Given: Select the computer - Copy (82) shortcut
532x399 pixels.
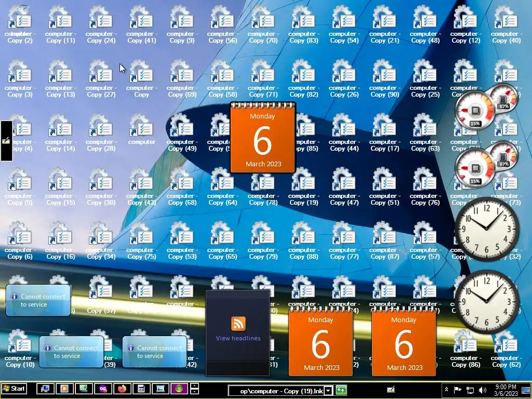Looking at the screenshot, I should click(303, 79).
